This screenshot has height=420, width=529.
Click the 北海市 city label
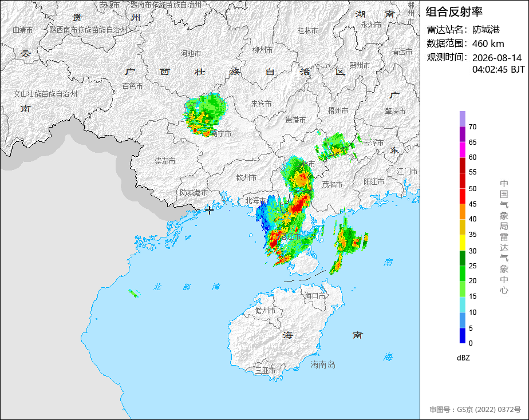tap(255, 200)
